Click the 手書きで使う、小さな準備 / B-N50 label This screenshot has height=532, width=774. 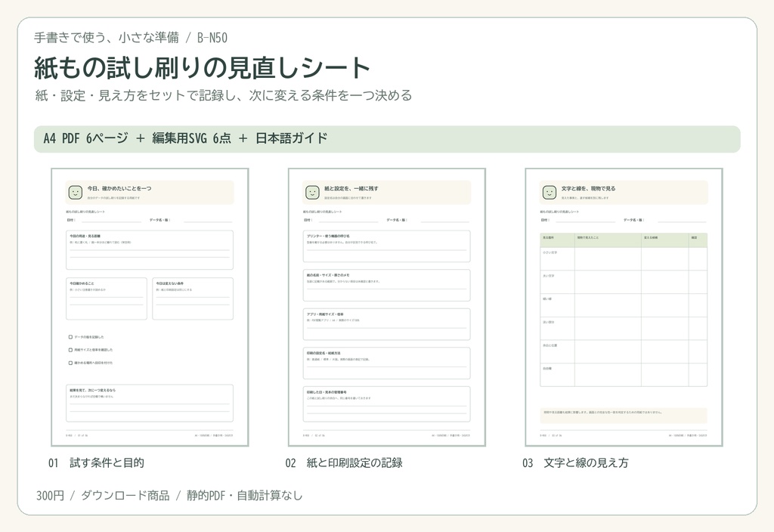tap(131, 38)
